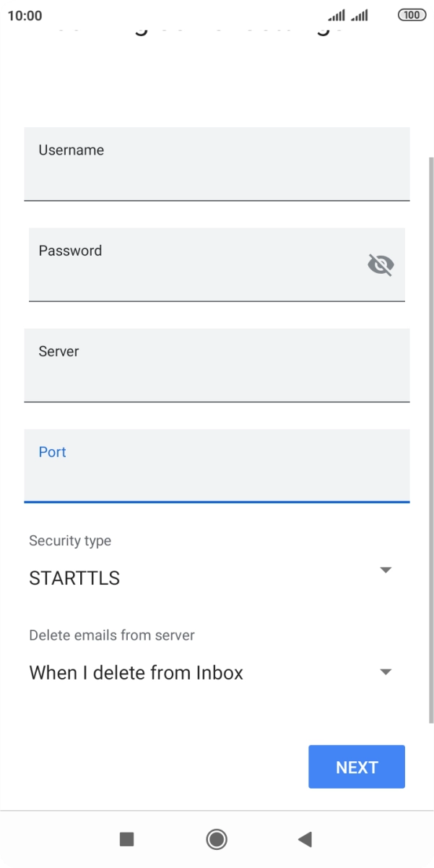This screenshot has width=434, height=868.
Task: Tap the crossed-out eye in the Password field
Action: pyautogui.click(x=381, y=264)
